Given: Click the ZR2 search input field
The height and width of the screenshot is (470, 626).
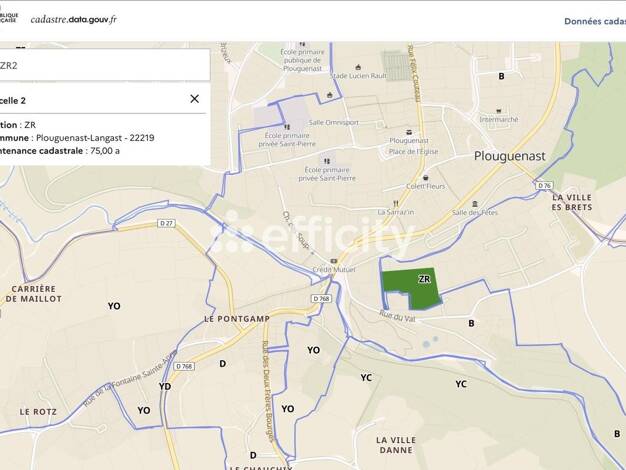Looking at the screenshot, I should [x=100, y=65].
